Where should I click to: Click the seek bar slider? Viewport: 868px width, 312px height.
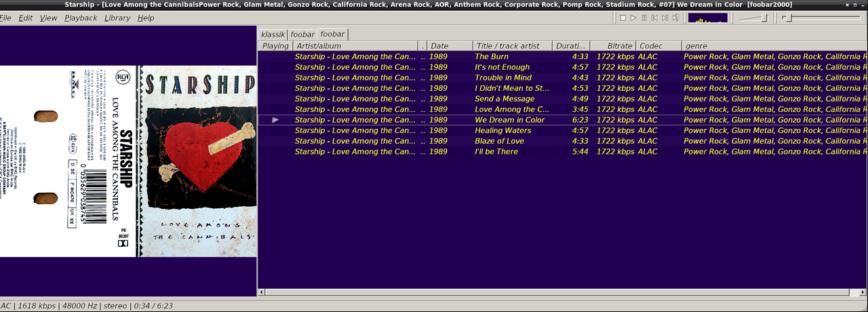pos(823,18)
